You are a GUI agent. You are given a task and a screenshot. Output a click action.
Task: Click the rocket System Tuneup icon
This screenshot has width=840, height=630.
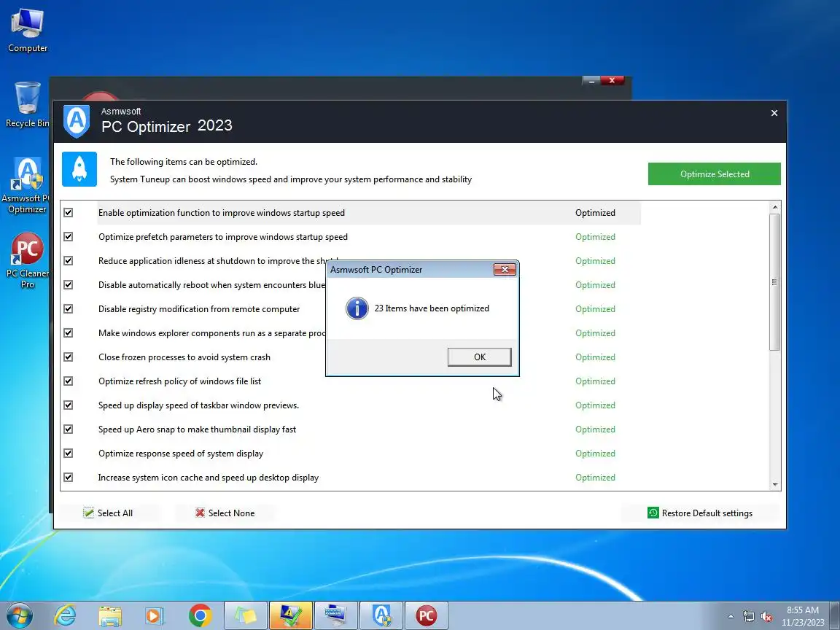coord(79,169)
